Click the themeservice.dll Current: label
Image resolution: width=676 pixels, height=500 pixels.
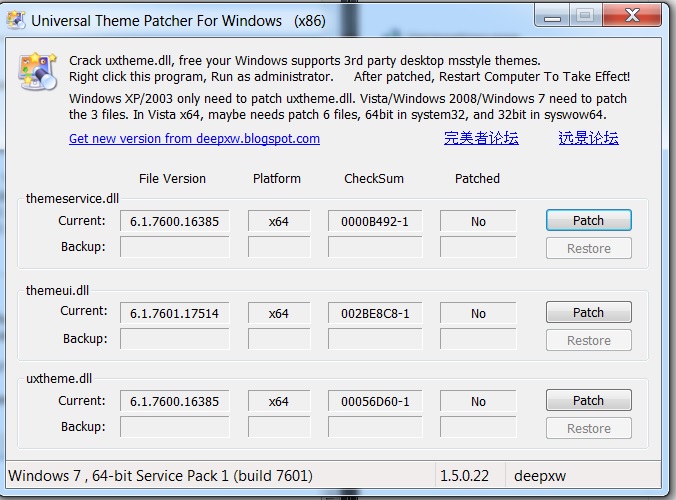pos(82,220)
